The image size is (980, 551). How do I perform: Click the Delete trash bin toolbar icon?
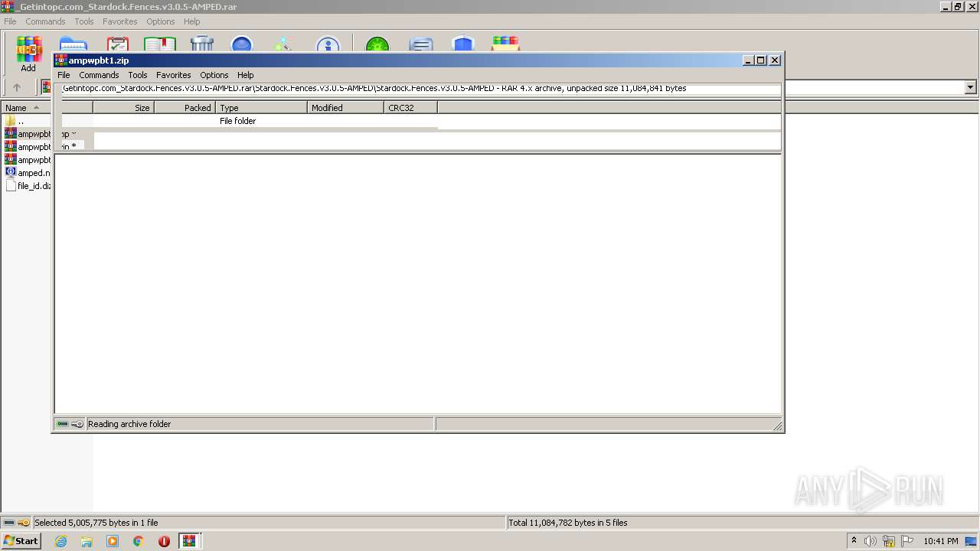click(202, 44)
